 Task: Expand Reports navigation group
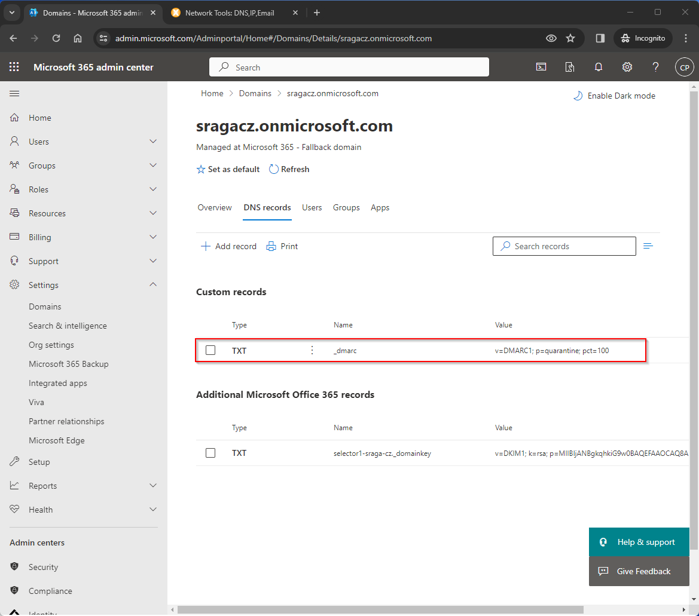[153, 486]
